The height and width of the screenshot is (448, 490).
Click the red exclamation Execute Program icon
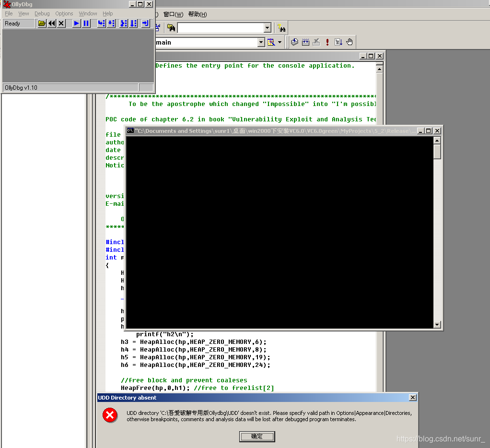click(x=327, y=42)
